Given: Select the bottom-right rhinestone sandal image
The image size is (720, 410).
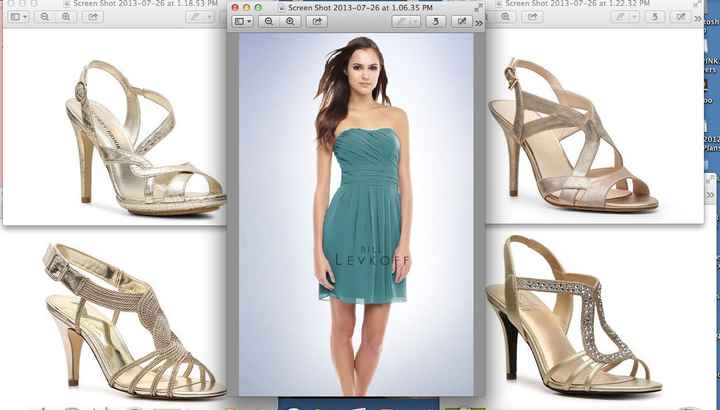Looking at the screenshot, I should tap(573, 315).
